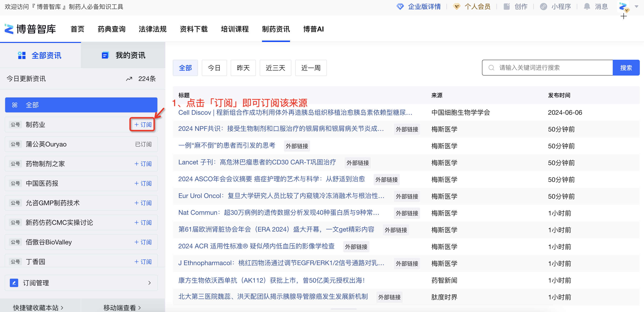Click the 博普智库 logo icon
The height and width of the screenshot is (312, 644).
(9, 29)
